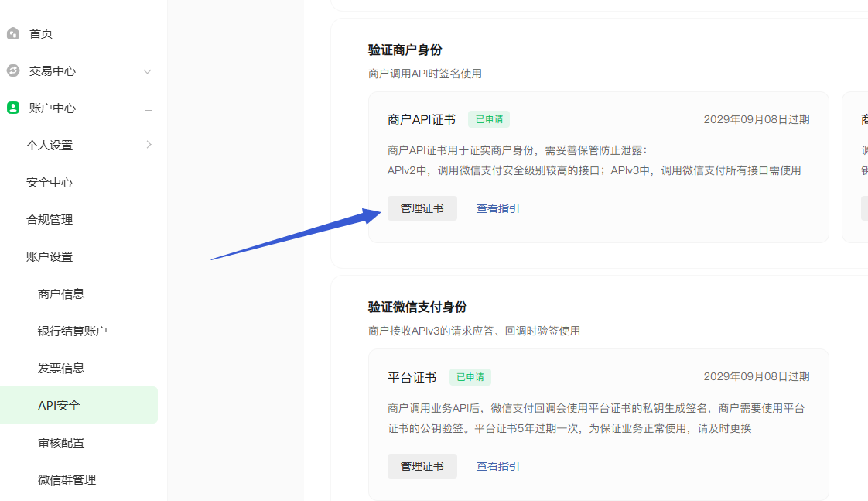Click 管理证书 for 商户API证书

point(422,208)
